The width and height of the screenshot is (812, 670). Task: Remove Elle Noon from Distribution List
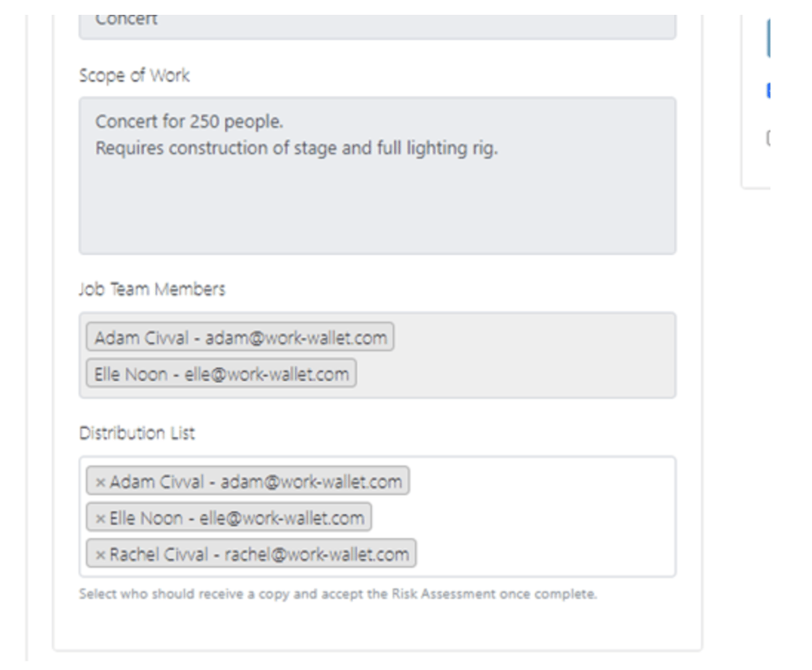(101, 519)
